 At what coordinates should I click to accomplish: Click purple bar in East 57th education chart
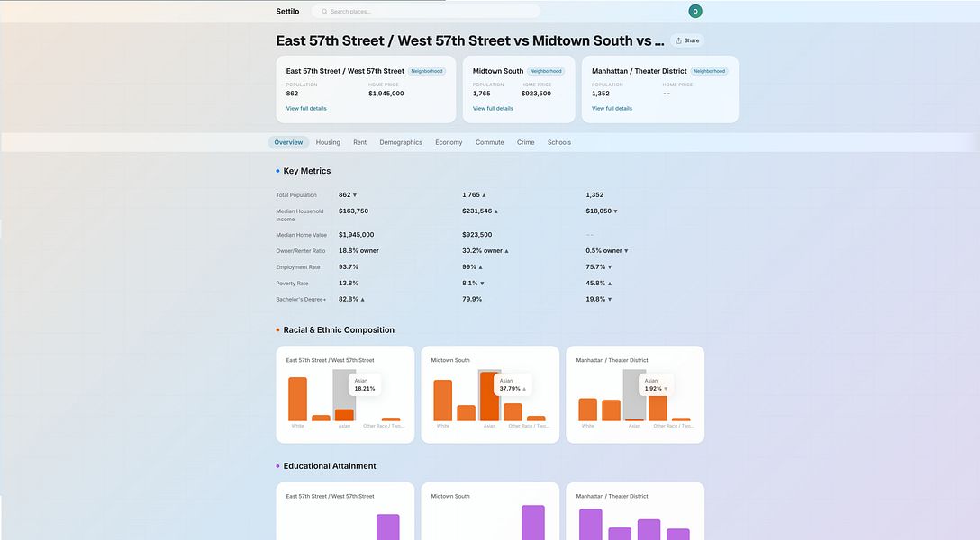388,526
